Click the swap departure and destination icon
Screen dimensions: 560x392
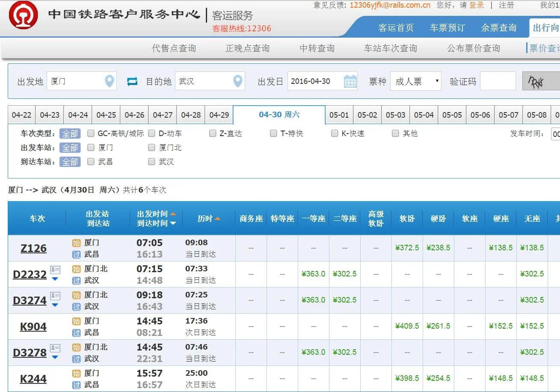pyautogui.click(x=132, y=81)
